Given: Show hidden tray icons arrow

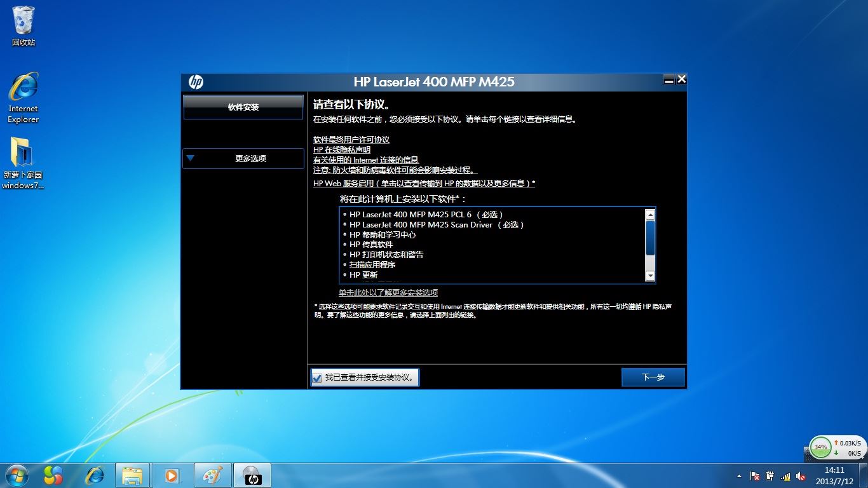Looking at the screenshot, I should click(739, 476).
